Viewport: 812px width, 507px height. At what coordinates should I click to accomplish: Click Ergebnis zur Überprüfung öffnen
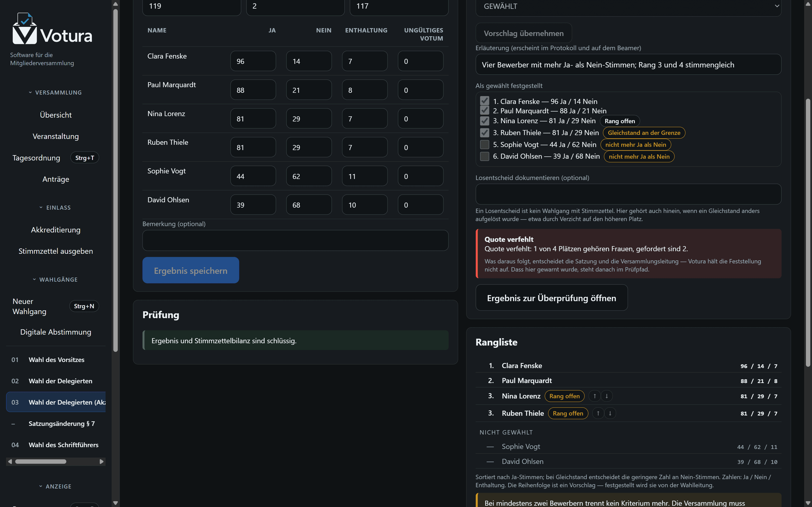pos(551,298)
